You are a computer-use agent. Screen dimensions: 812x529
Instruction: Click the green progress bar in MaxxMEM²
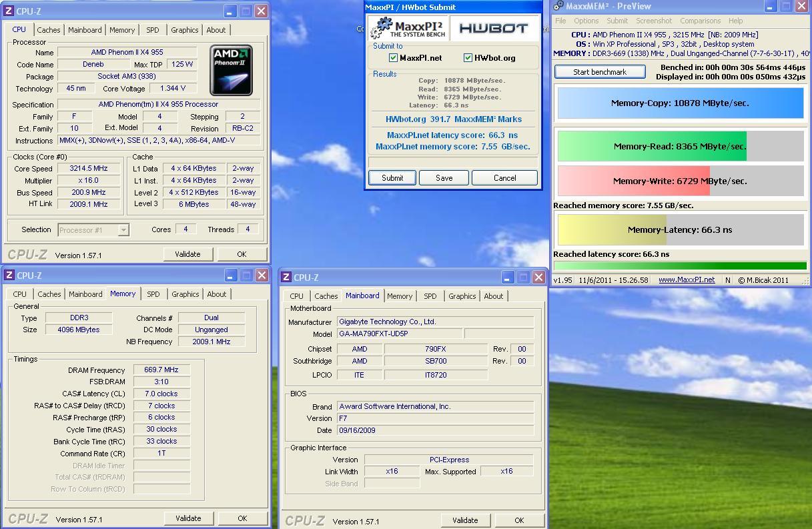pyautogui.click(x=680, y=266)
